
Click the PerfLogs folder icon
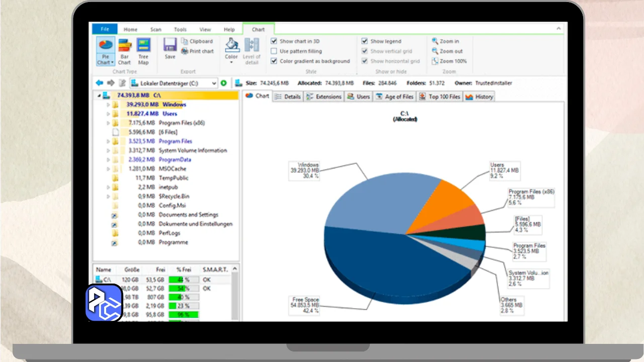tap(115, 233)
